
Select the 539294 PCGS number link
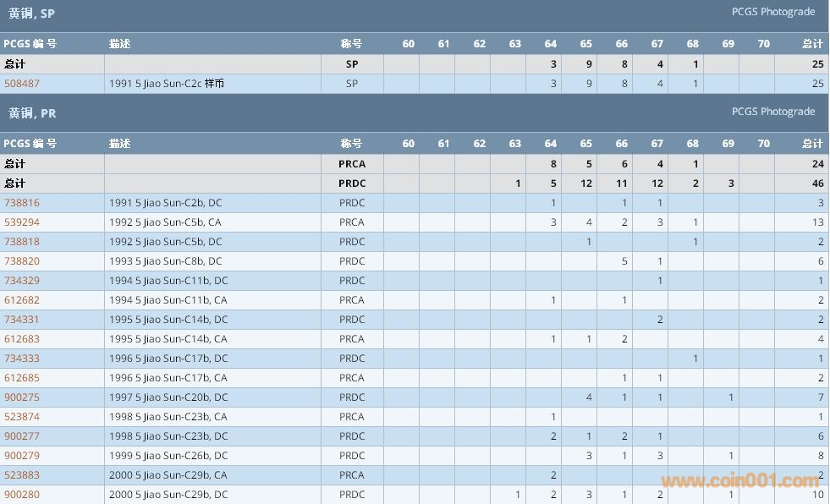(22, 222)
